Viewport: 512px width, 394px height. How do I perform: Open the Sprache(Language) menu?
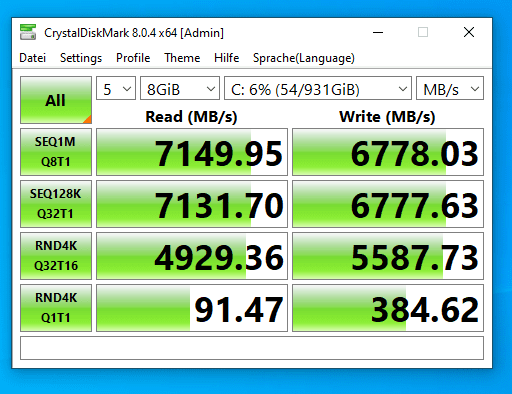pos(304,58)
